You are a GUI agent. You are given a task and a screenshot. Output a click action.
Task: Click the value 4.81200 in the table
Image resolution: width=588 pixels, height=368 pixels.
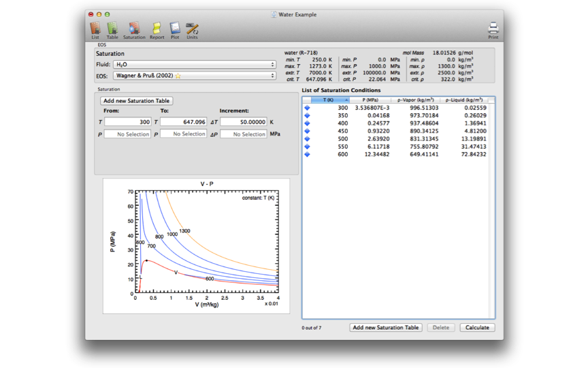[475, 131]
